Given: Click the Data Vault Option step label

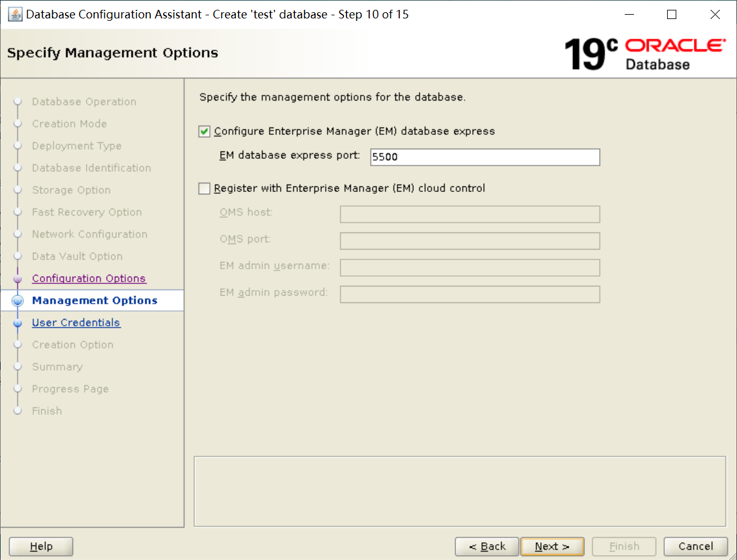Looking at the screenshot, I should click(x=77, y=256).
